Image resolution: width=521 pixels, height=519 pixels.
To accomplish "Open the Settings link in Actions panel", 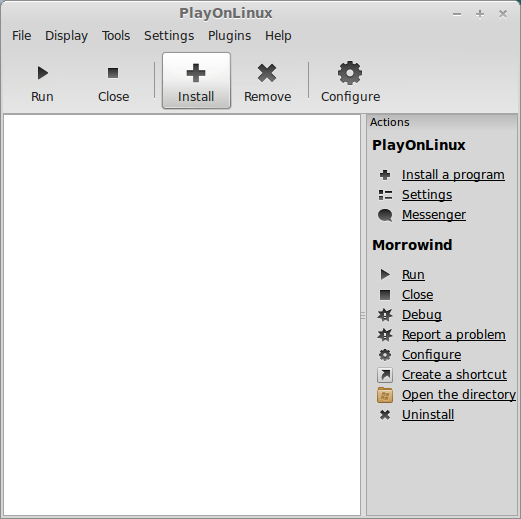I will (x=427, y=195).
